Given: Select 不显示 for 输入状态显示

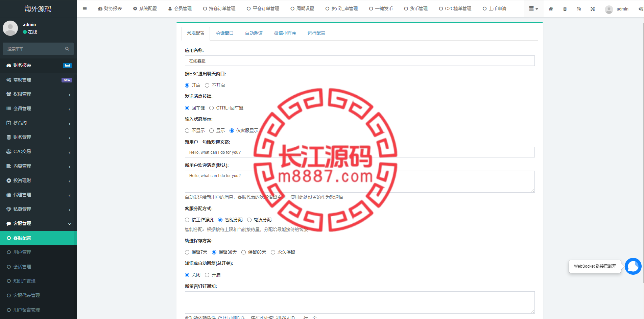Looking at the screenshot, I should (x=187, y=131).
